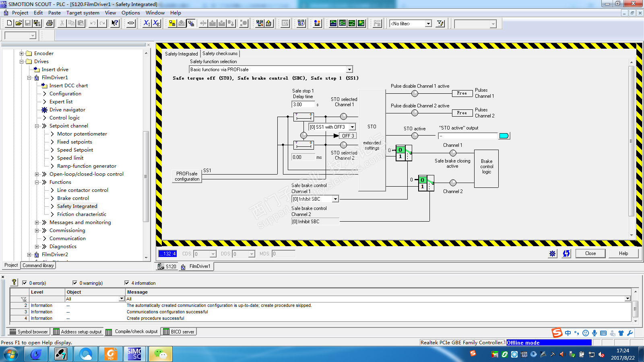Switch to the Command library tab
Screen dimensions: 644x362
[38, 265]
